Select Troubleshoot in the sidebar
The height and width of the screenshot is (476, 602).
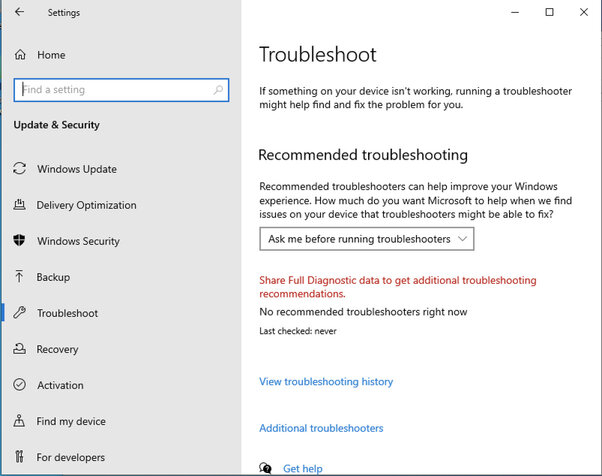[67, 313]
